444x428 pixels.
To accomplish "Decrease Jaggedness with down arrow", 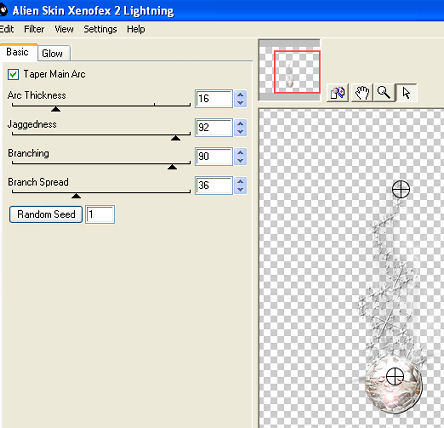I will pos(240,132).
